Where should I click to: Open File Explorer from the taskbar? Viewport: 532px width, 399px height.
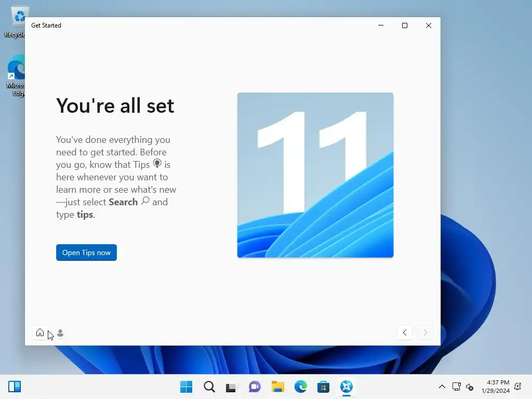[277, 387]
